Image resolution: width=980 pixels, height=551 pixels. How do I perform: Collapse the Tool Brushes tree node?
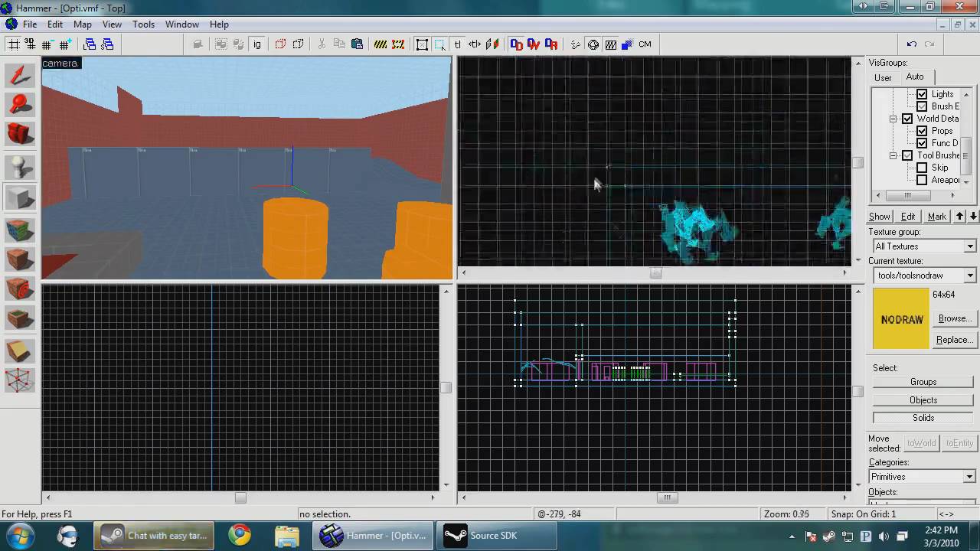(x=893, y=155)
